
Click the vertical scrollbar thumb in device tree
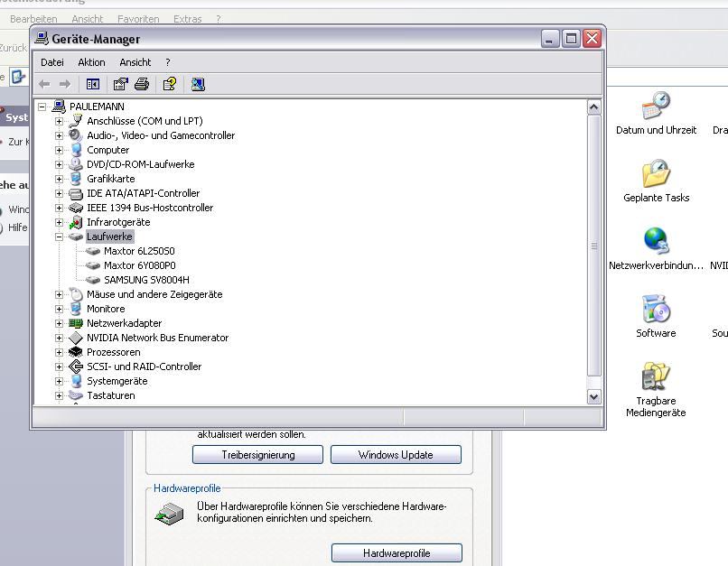point(593,246)
